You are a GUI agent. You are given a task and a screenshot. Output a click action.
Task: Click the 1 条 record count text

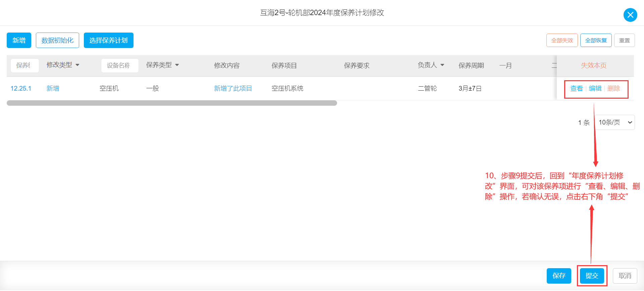[x=584, y=123]
